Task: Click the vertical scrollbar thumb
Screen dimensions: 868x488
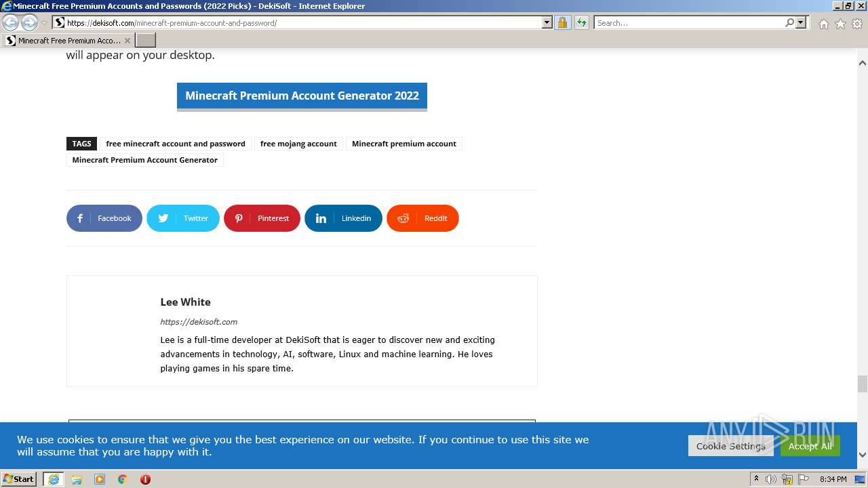Action: click(x=863, y=384)
